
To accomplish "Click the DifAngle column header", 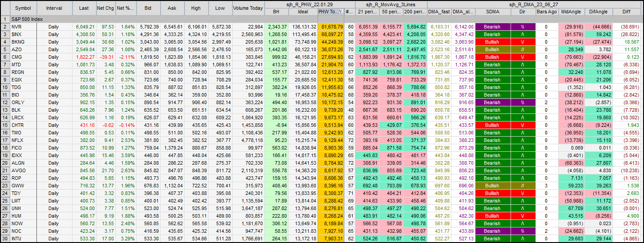I will pos(598,12).
